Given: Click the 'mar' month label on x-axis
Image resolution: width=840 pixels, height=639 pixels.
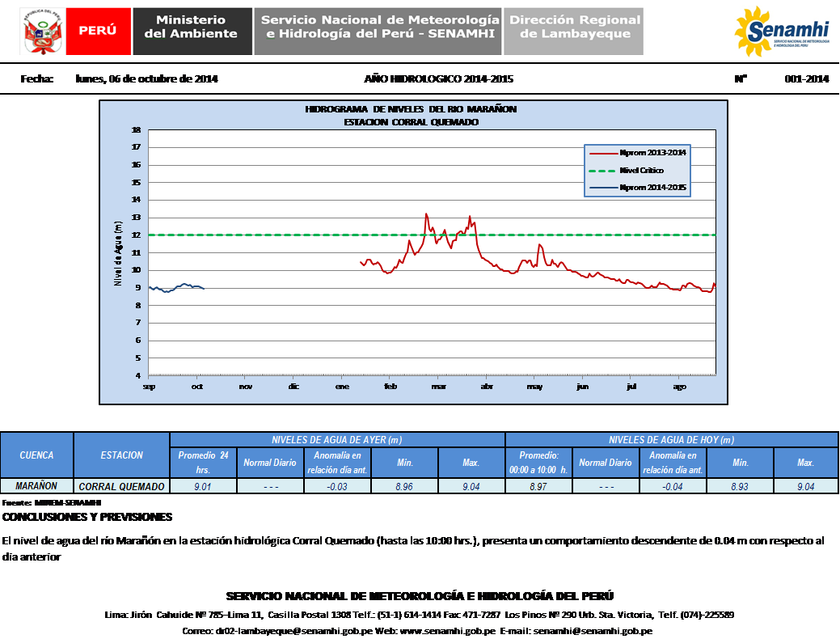Looking at the screenshot, I should pyautogui.click(x=439, y=387).
